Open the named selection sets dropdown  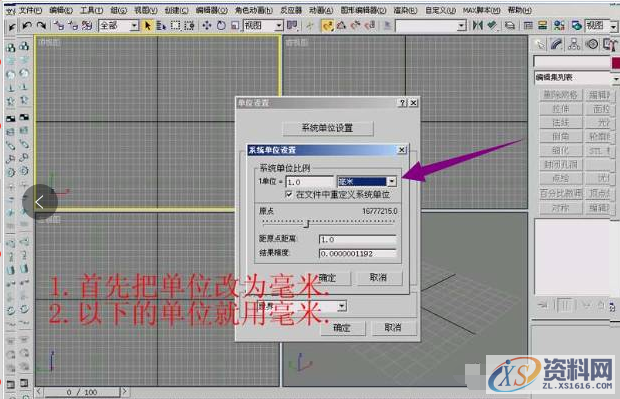pos(431,26)
